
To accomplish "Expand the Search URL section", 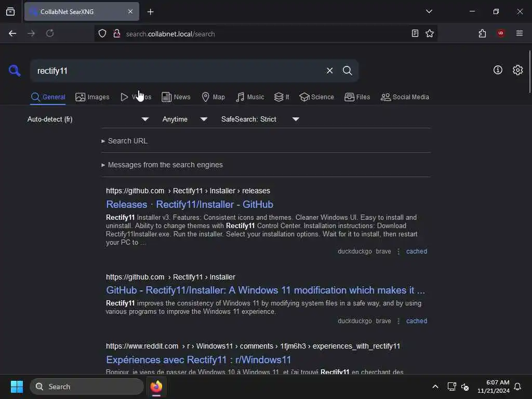I will [125, 141].
